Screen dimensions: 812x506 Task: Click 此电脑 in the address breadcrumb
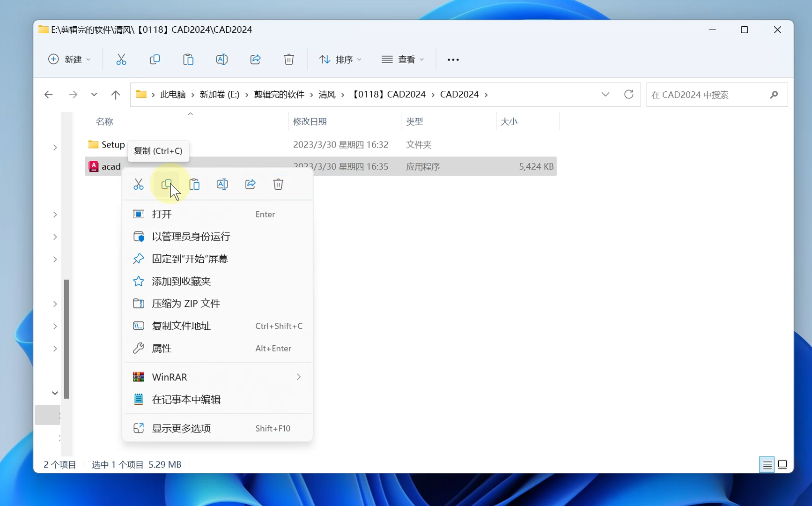pyautogui.click(x=173, y=95)
